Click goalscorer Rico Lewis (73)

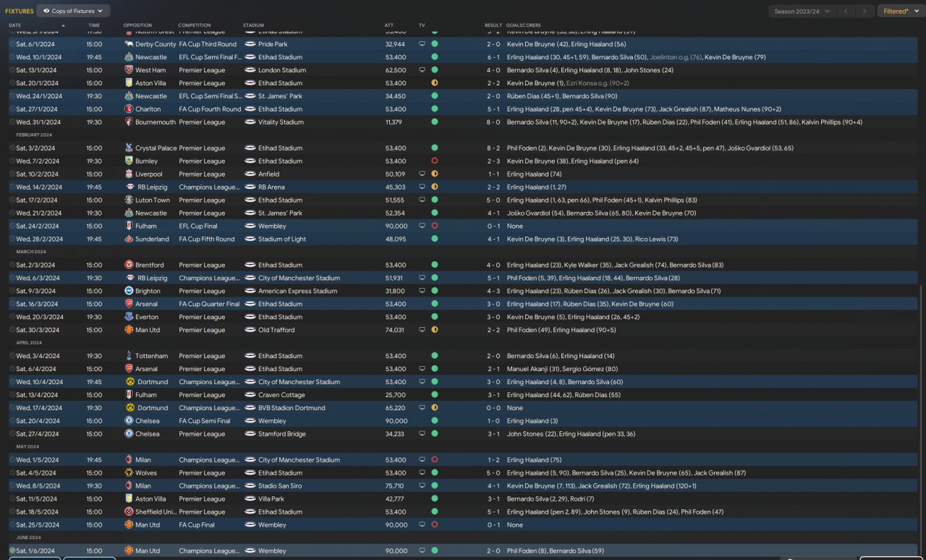click(x=655, y=239)
